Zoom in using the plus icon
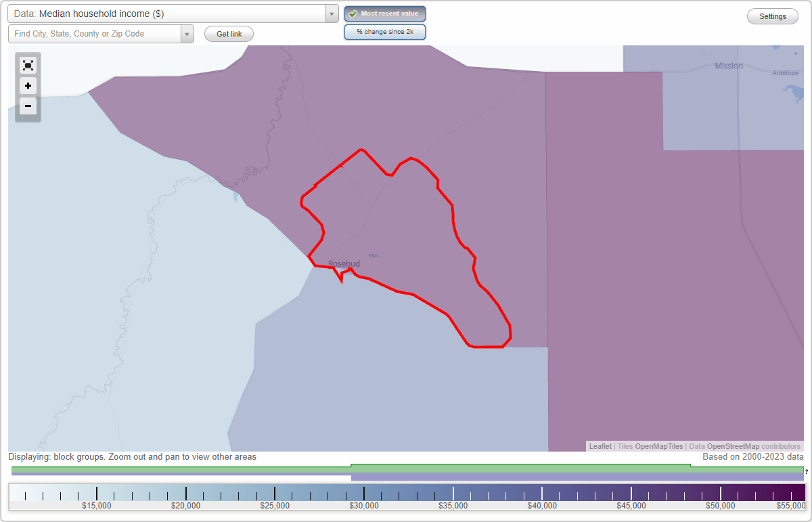 [28, 86]
